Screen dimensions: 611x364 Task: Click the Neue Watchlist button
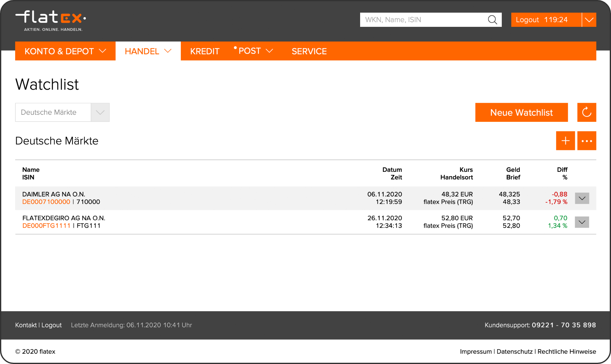pyautogui.click(x=521, y=112)
